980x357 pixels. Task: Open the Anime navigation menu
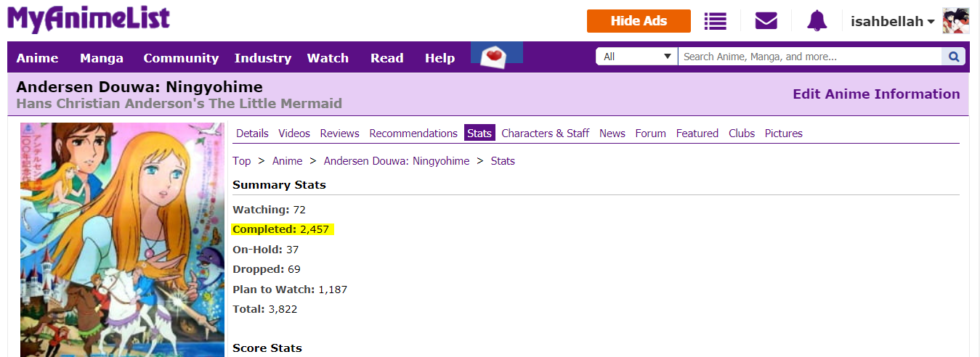coord(37,58)
